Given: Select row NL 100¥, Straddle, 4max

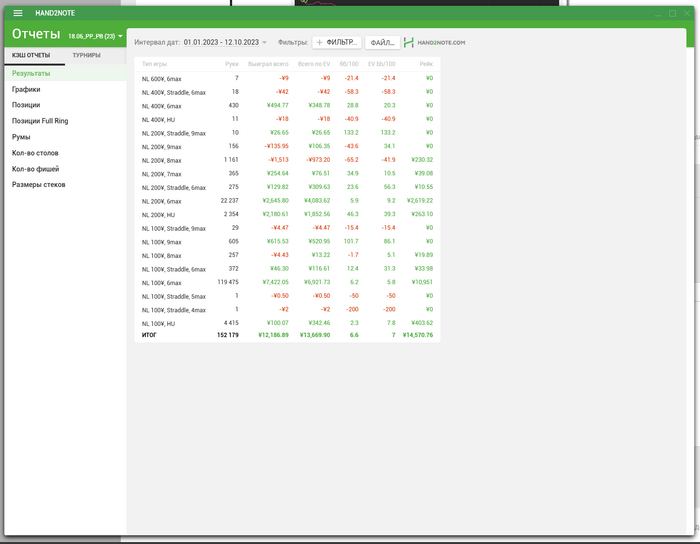Looking at the screenshot, I should coord(287,310).
